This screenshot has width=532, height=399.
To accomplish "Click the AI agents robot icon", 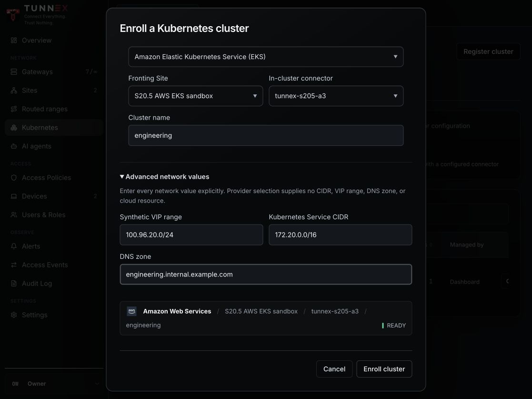I will (x=13, y=146).
